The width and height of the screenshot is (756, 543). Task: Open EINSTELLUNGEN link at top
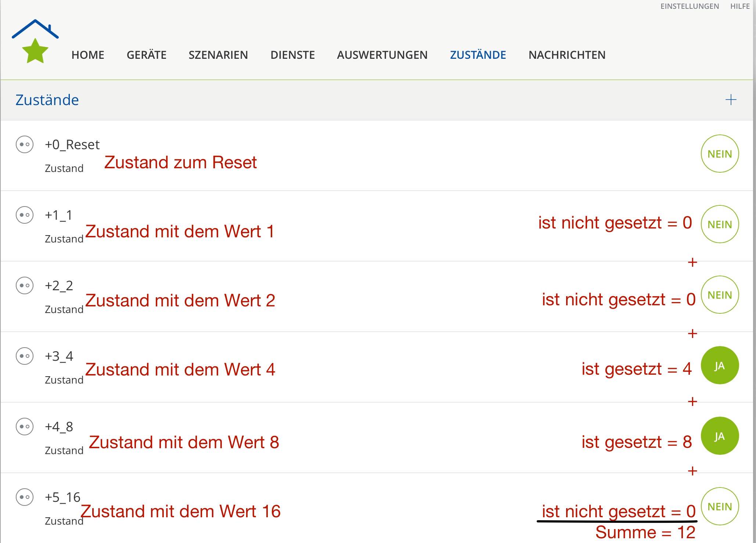690,6
